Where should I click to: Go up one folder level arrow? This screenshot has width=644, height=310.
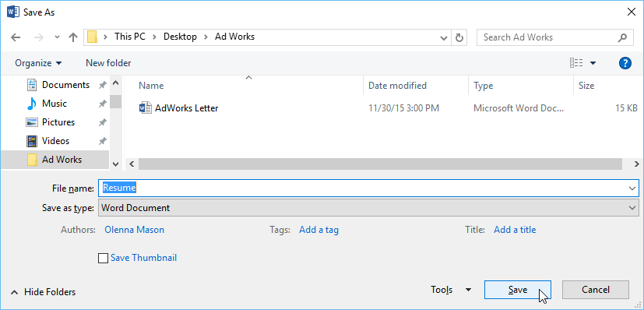(x=73, y=37)
